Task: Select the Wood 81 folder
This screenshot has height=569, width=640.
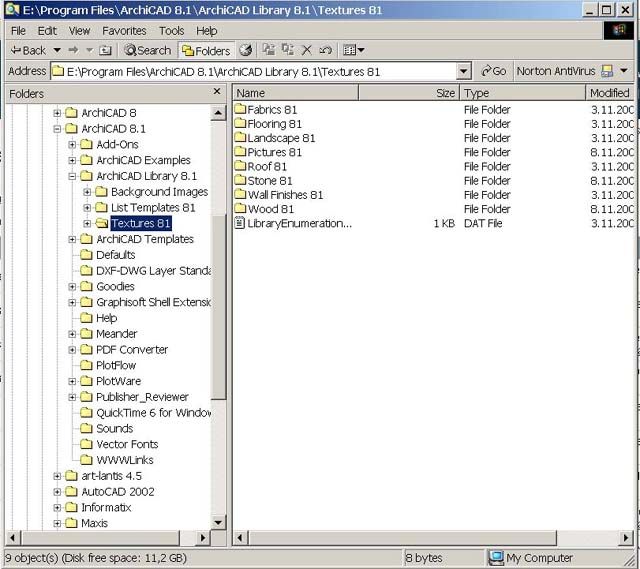Action: [264, 209]
